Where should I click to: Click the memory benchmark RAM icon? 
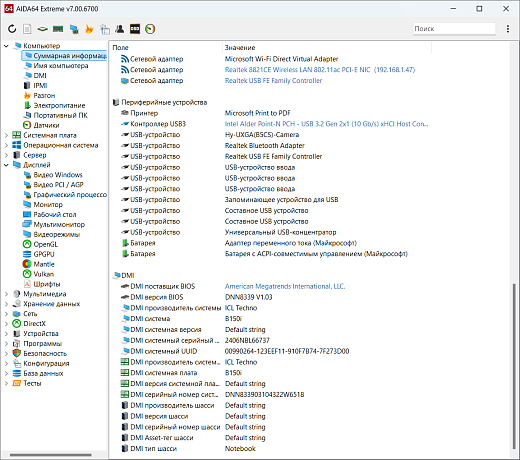pyautogui.click(x=58, y=29)
